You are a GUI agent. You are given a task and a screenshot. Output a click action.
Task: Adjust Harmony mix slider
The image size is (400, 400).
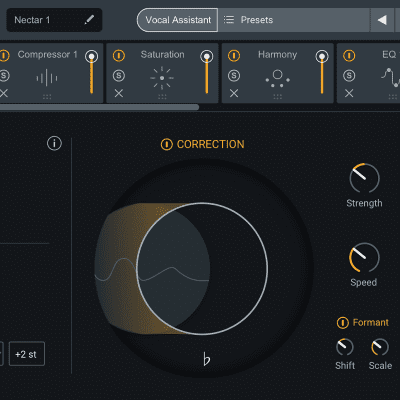click(x=322, y=72)
